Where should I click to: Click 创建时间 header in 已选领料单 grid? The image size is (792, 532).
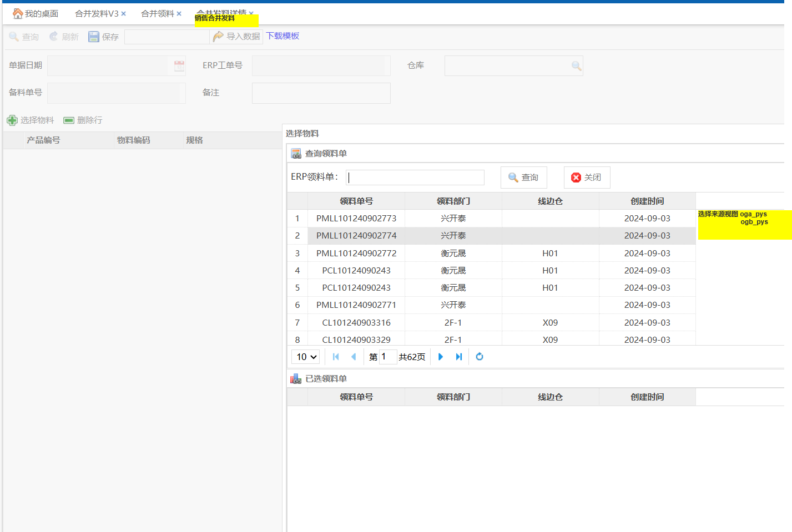(647, 397)
